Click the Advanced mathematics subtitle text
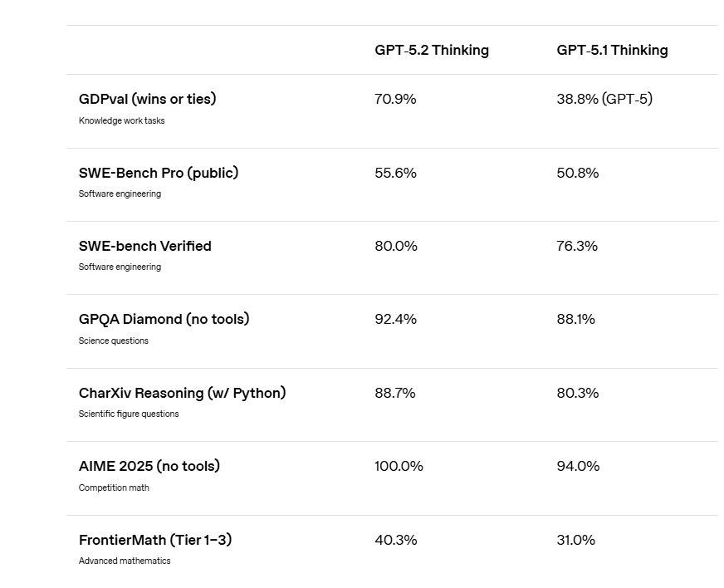 [x=125, y=561]
